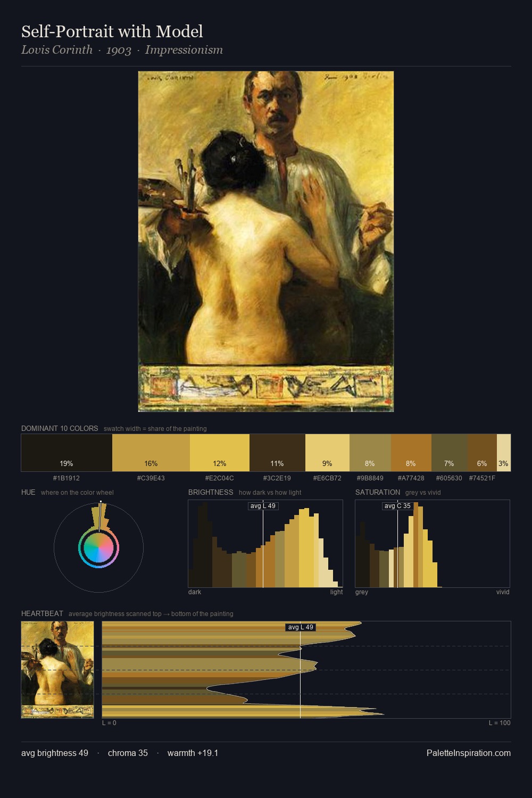Click the title "Self-Portrait with Model"
This screenshot has width=532, height=798.
pyautogui.click(x=112, y=31)
